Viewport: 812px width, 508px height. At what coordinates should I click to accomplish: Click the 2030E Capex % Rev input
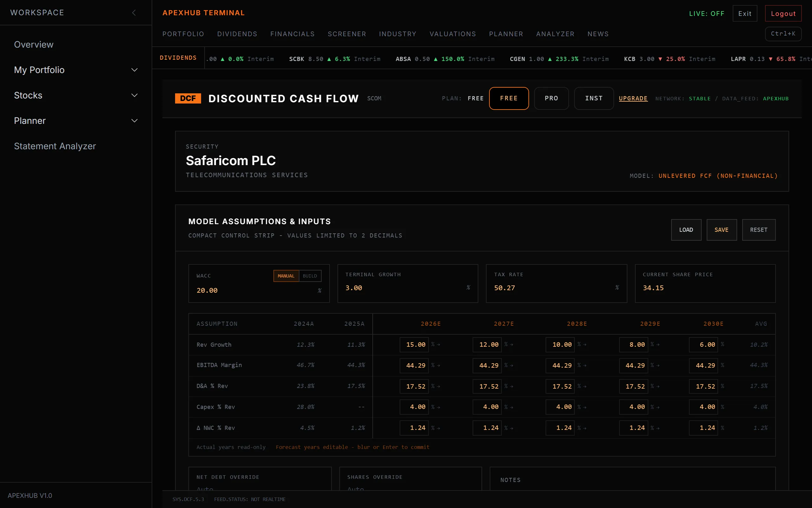(703, 407)
